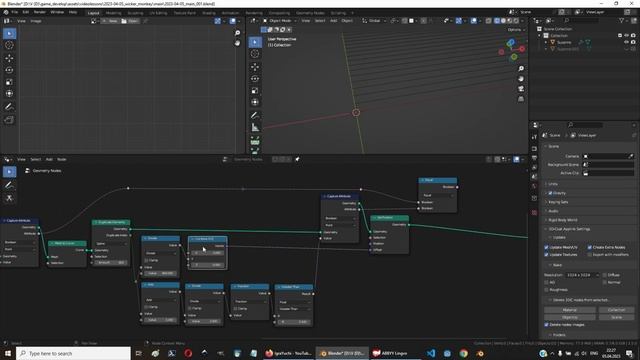The height and width of the screenshot is (360, 640).
Task: Open the Render properties tab
Action: [534, 149]
